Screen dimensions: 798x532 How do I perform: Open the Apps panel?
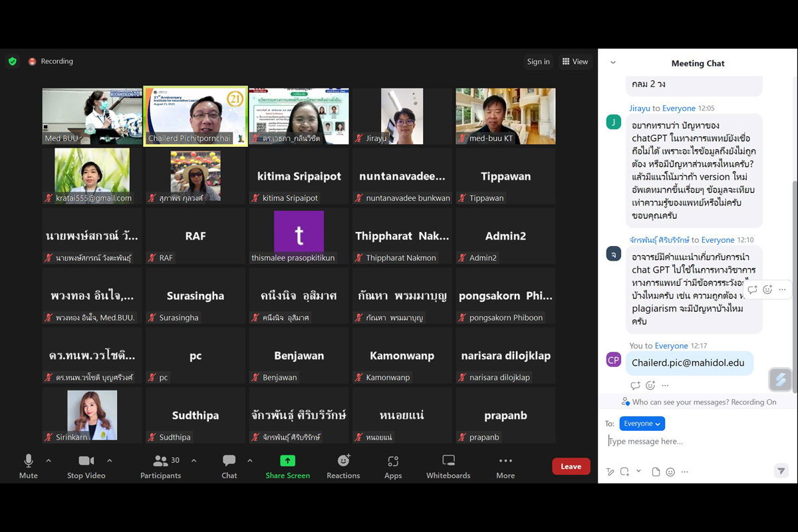coord(393,465)
